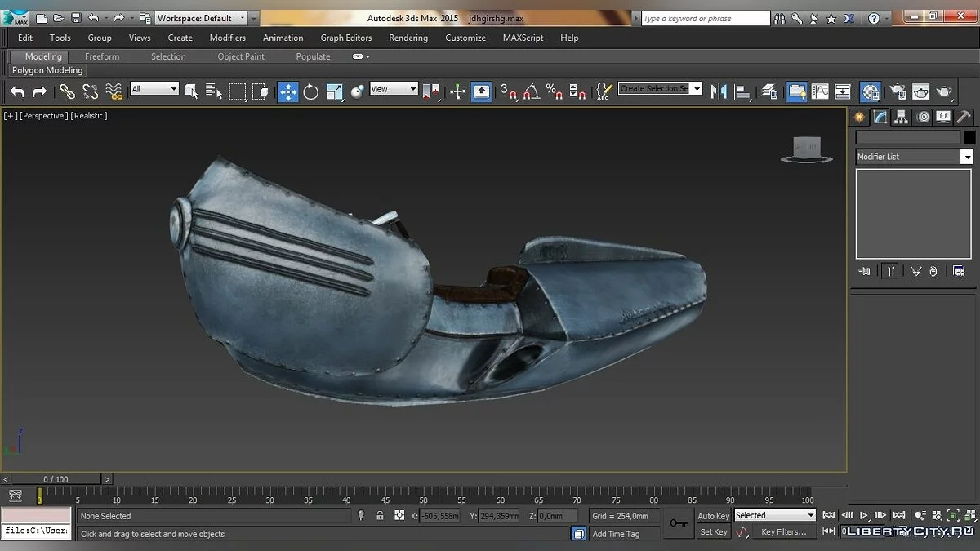Viewport: 980px width, 551px height.
Task: Open the View reference coordinate dropdown
Action: [394, 89]
